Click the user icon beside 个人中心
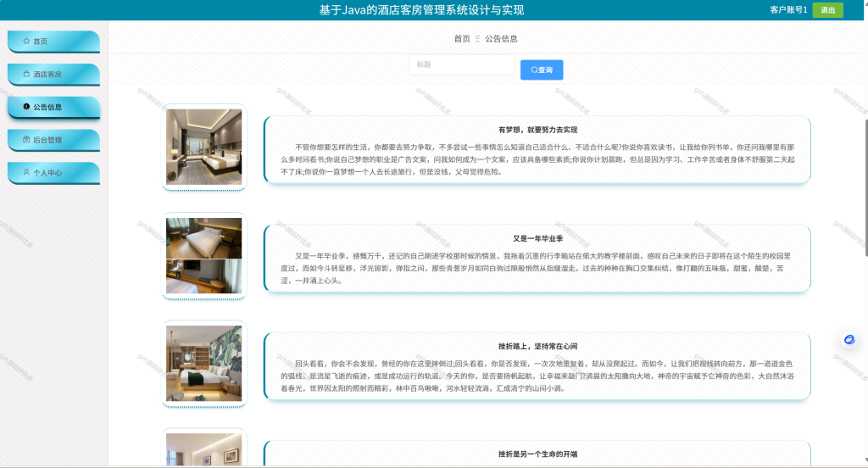This screenshot has width=868, height=468. pyautogui.click(x=26, y=172)
